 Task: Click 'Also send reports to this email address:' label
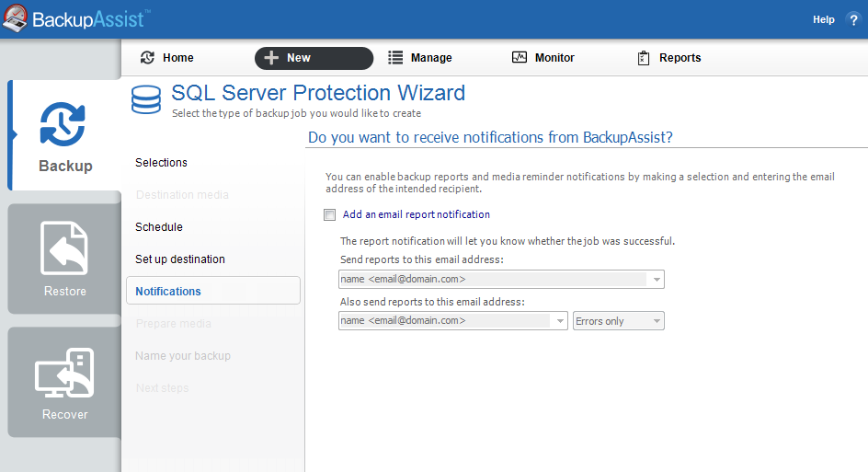(x=432, y=302)
